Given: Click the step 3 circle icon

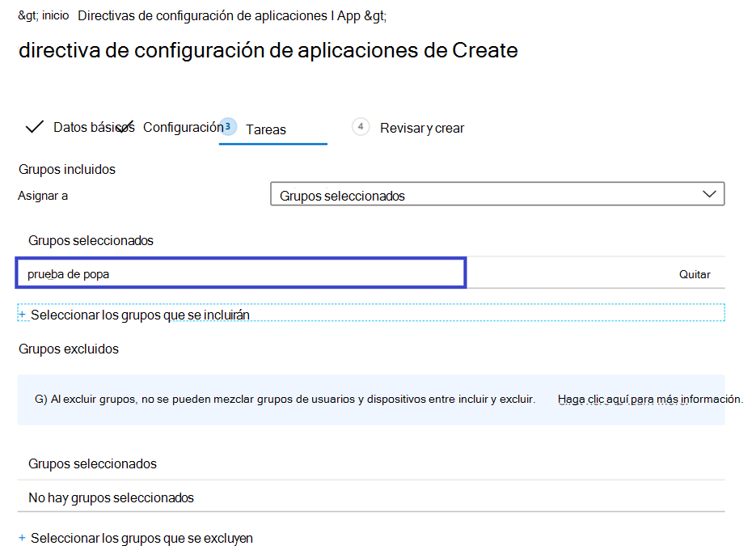Looking at the screenshot, I should coord(228,126).
